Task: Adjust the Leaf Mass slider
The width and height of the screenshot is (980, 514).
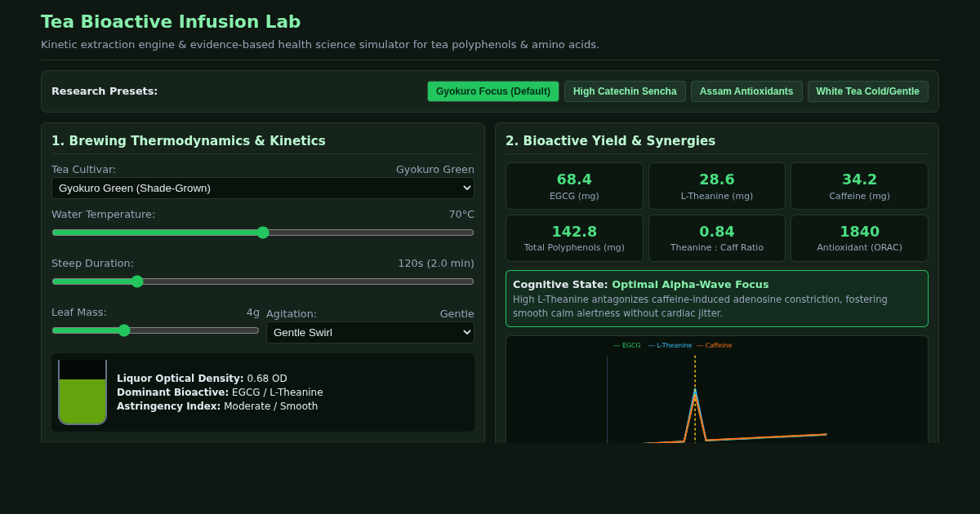Action: (x=155, y=330)
